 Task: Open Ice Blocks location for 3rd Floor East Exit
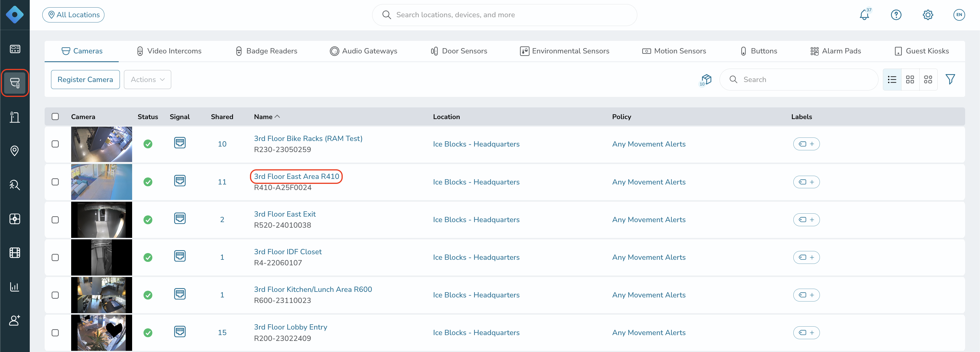pyautogui.click(x=476, y=220)
